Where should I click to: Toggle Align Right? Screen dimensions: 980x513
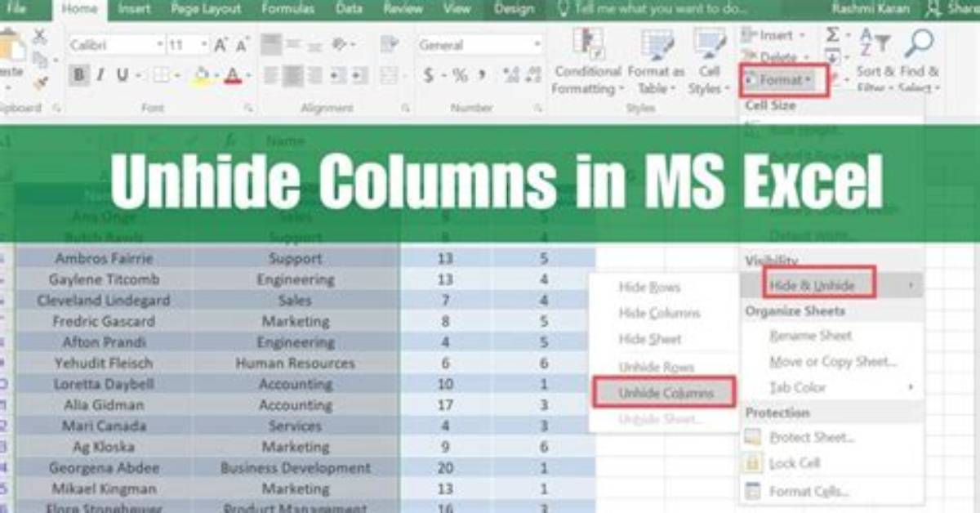[x=314, y=76]
